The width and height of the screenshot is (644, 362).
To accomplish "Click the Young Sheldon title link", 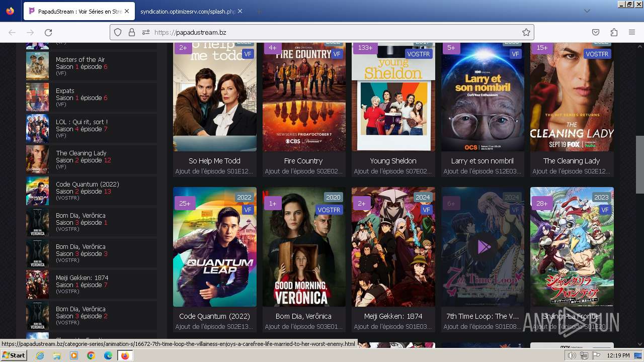I will [393, 161].
